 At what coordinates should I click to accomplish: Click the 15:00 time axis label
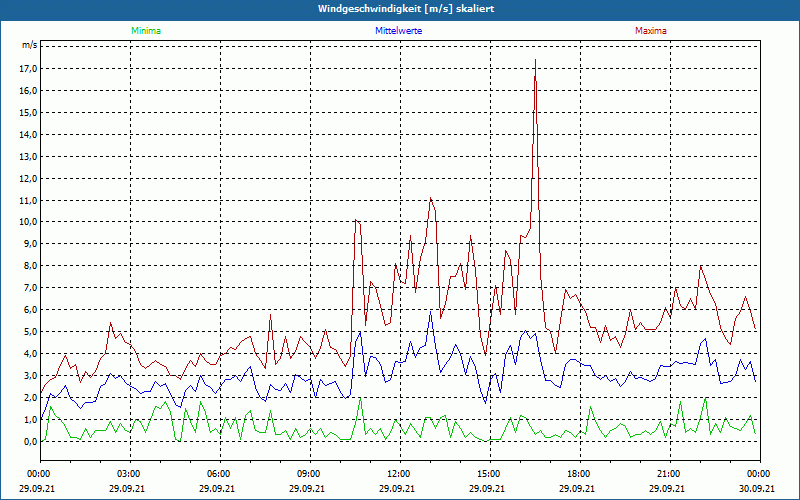coord(490,473)
